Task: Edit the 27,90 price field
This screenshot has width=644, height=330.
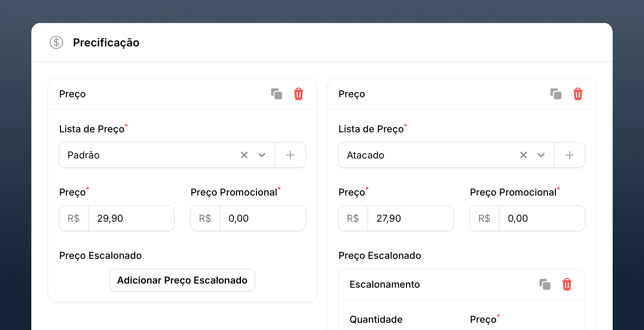Action: pos(410,218)
